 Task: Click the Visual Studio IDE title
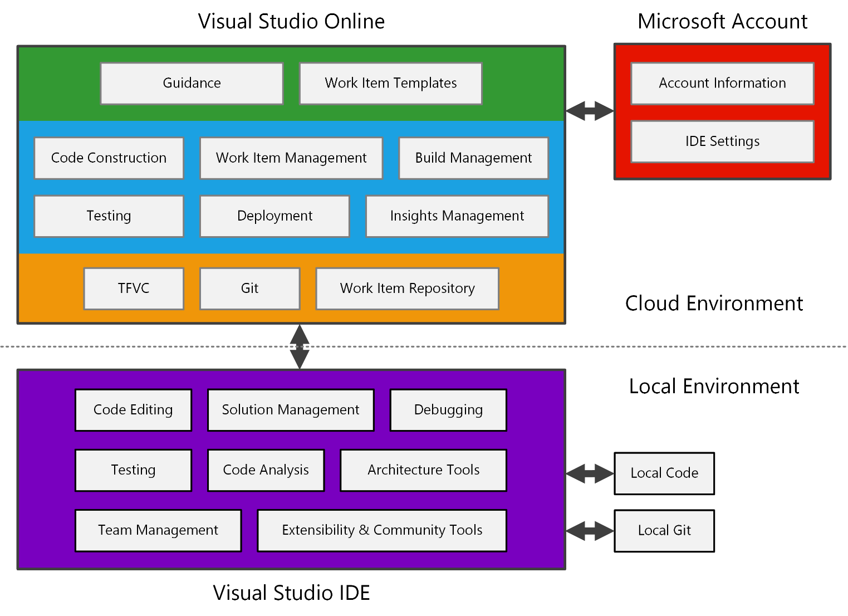[x=291, y=593]
